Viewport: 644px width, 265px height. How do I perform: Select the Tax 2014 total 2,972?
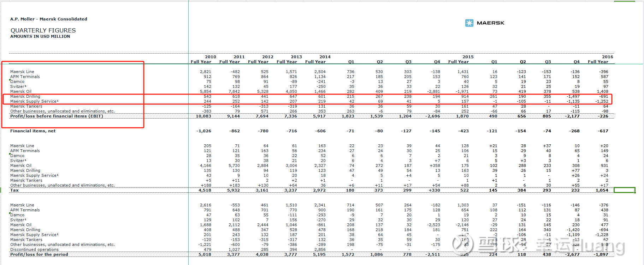[319, 190]
